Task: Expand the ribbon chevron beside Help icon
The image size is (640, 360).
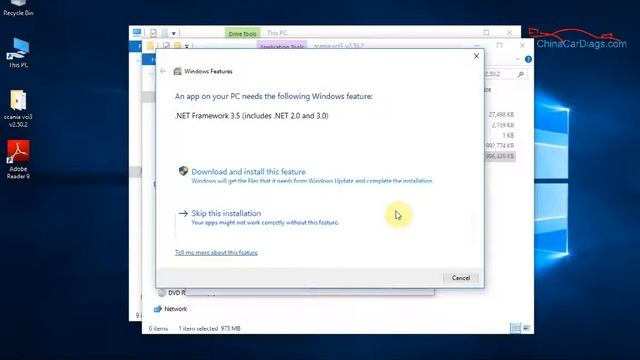Action: click(518, 60)
